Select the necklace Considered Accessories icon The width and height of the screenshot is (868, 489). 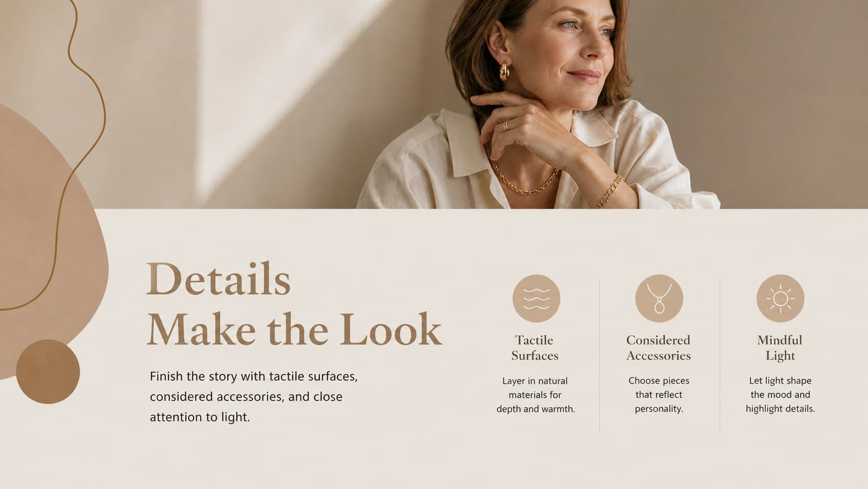tap(659, 298)
